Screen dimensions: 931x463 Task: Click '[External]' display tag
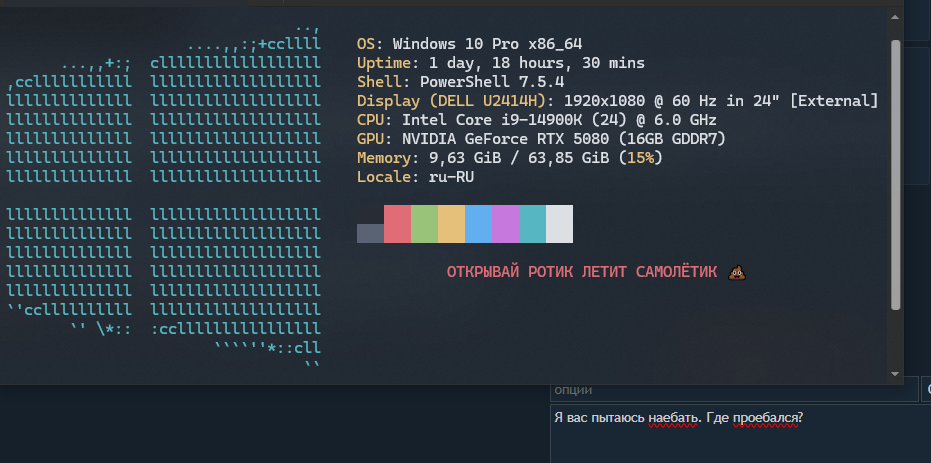[834, 101]
